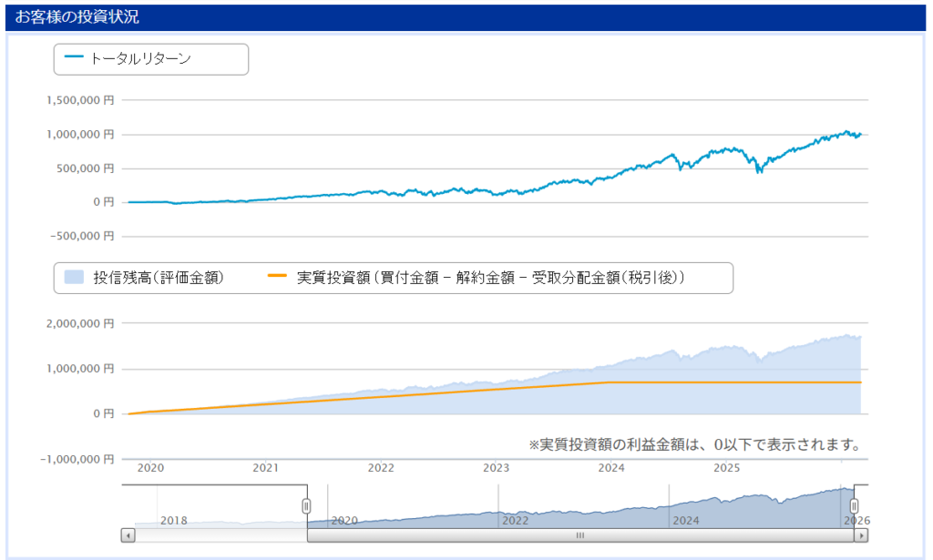Screen dimensions: 933x560
Task: Click the orange line legend swatch
Action: tap(277, 278)
